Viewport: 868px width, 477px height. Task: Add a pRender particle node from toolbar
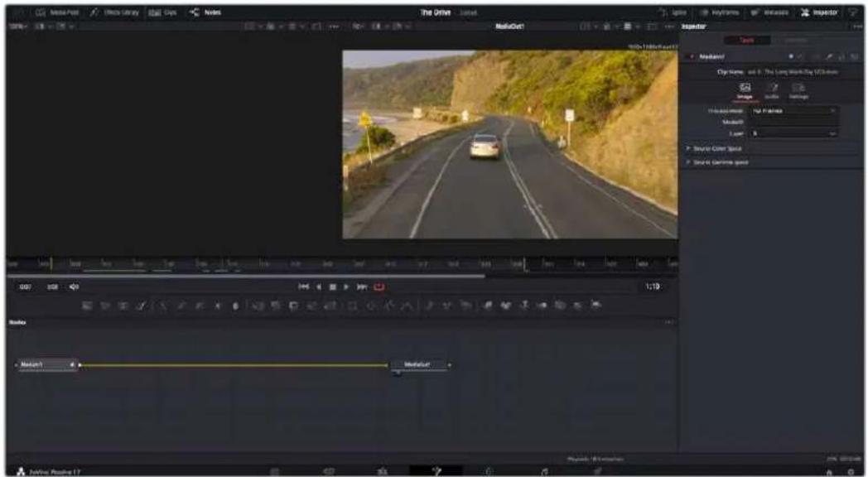click(466, 305)
